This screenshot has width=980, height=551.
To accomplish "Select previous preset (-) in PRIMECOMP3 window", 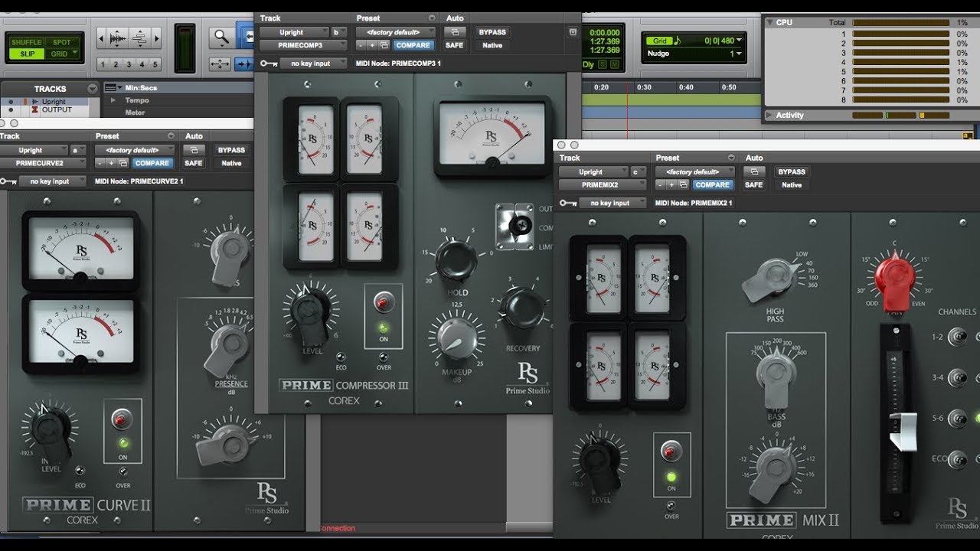I will [361, 45].
